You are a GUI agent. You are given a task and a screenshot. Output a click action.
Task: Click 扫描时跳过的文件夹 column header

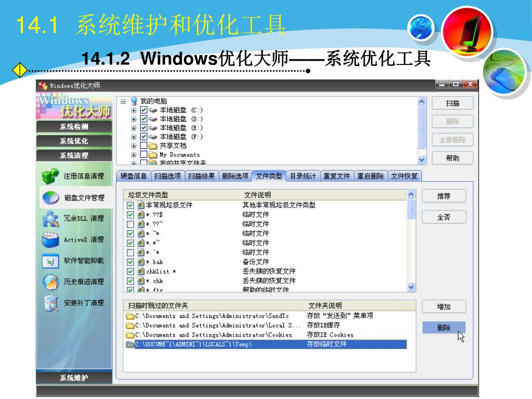pos(213,305)
